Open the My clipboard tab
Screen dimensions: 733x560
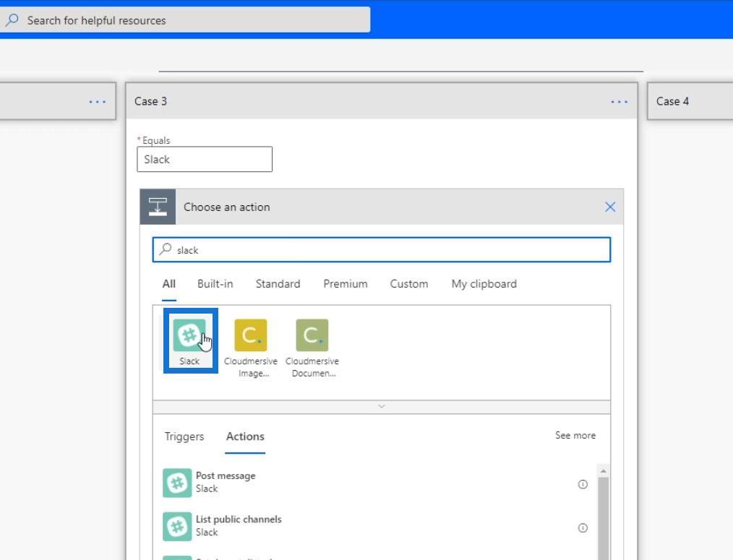[484, 284]
